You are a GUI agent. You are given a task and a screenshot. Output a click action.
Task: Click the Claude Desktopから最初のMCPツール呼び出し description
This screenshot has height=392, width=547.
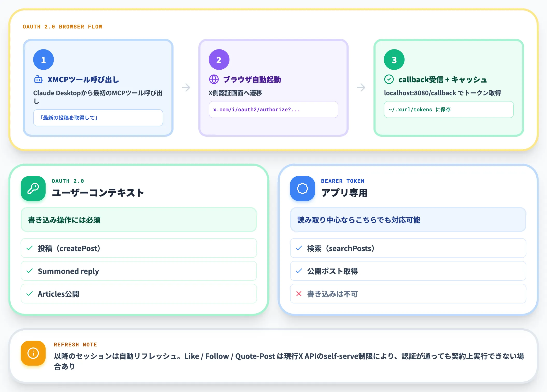pyautogui.click(x=98, y=97)
